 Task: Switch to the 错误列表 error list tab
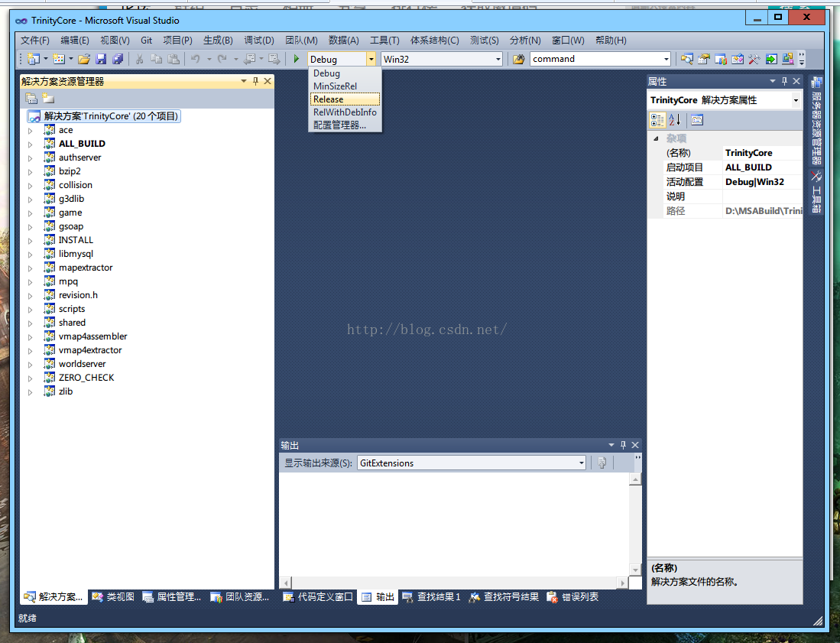[572, 597]
